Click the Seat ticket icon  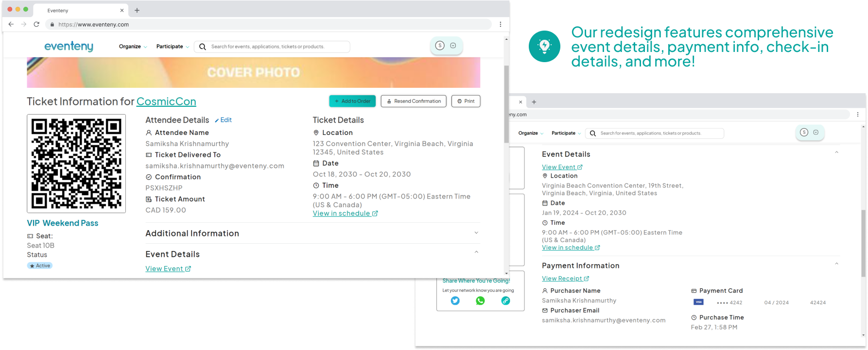[30, 236]
